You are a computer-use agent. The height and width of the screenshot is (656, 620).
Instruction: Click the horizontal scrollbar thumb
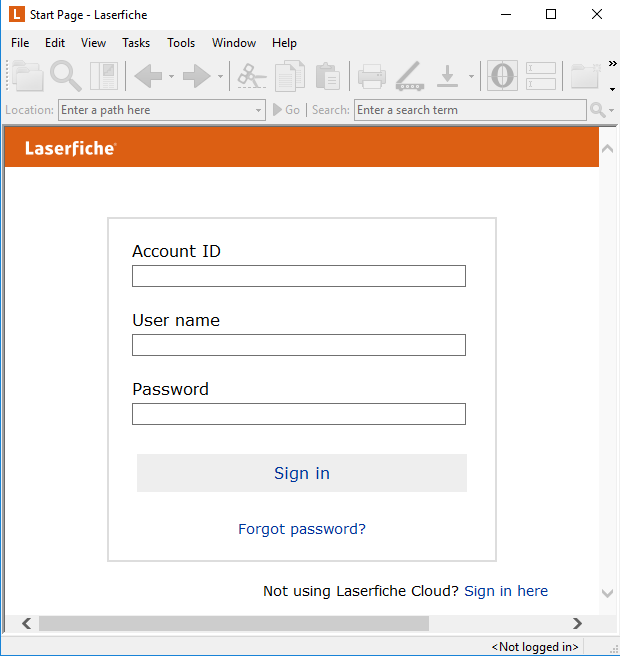pos(234,623)
